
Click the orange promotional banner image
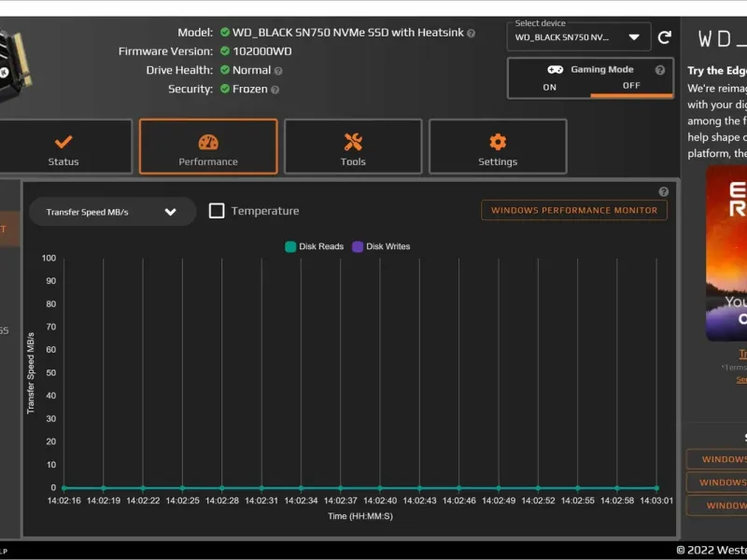click(726, 253)
